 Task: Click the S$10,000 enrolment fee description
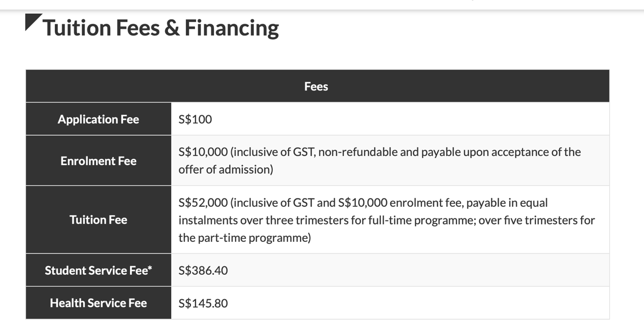tap(379, 161)
